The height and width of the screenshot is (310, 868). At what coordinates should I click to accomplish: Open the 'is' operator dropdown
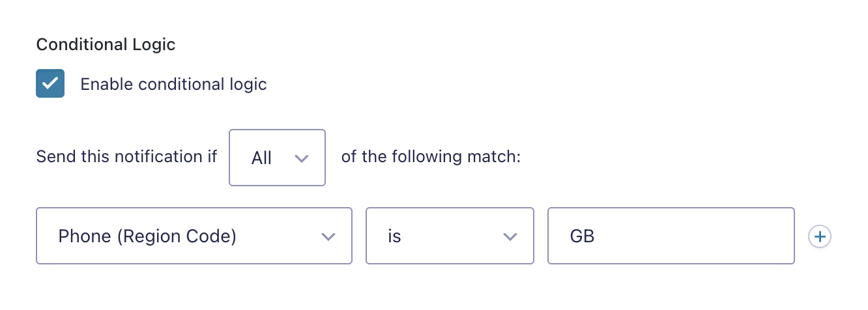tap(450, 236)
